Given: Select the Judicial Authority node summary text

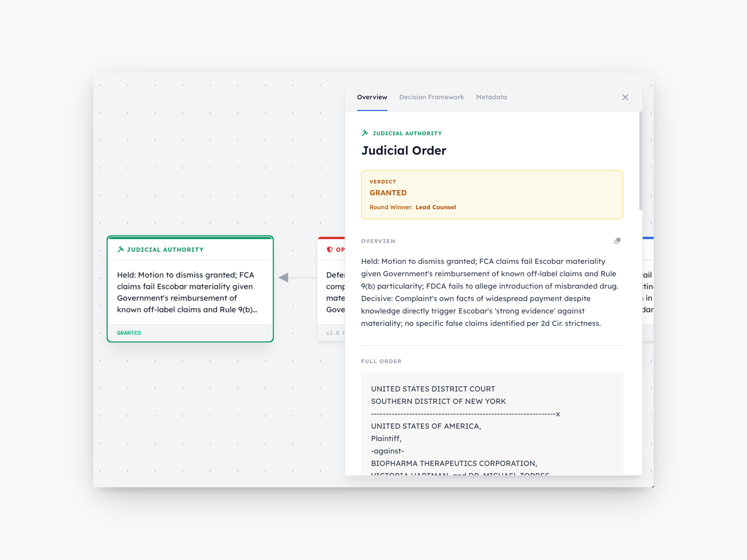Looking at the screenshot, I should [187, 292].
